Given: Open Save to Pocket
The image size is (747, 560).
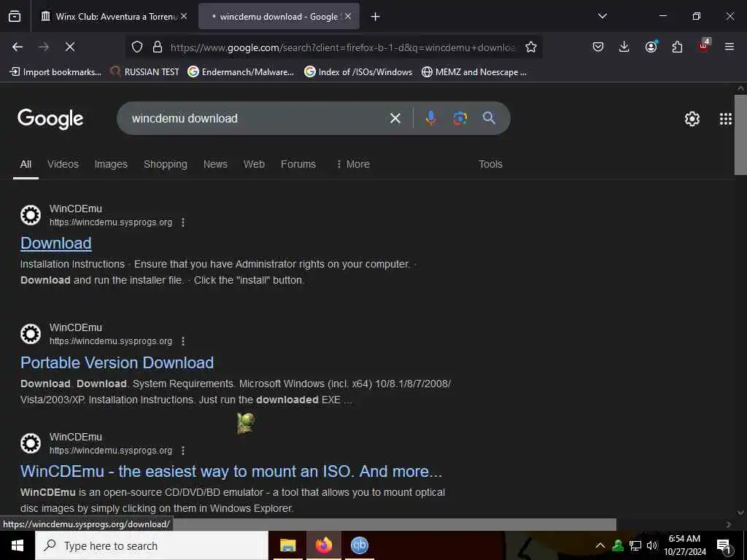Looking at the screenshot, I should tap(598, 47).
